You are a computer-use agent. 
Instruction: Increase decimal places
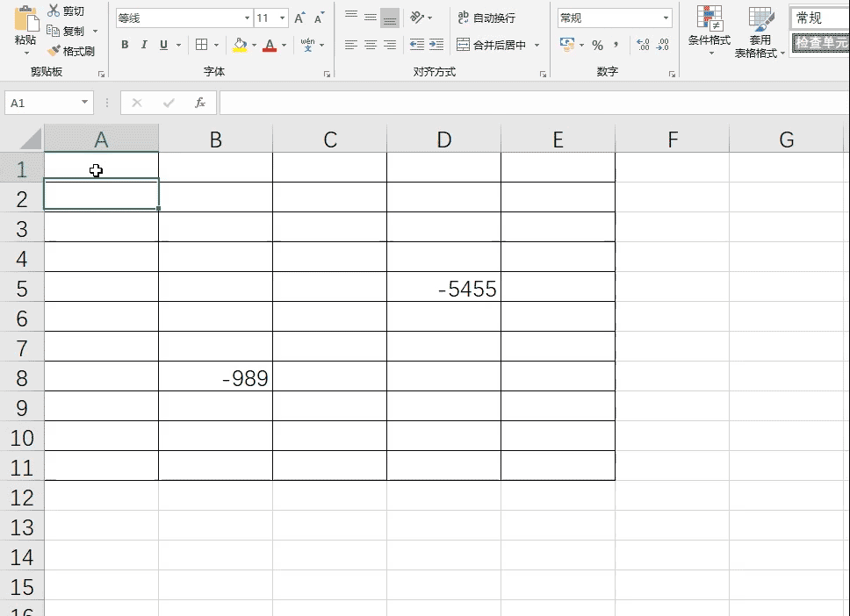[x=643, y=45]
